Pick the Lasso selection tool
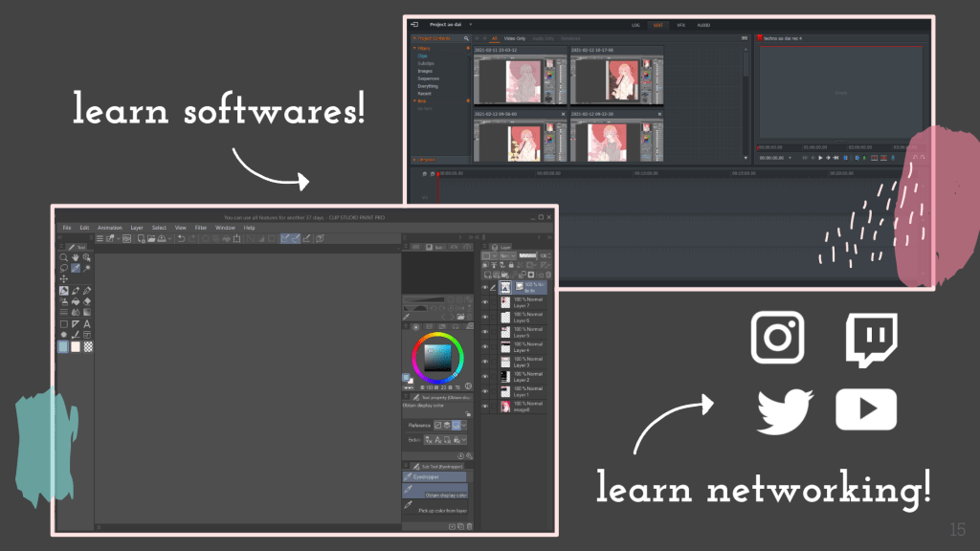 63,268
